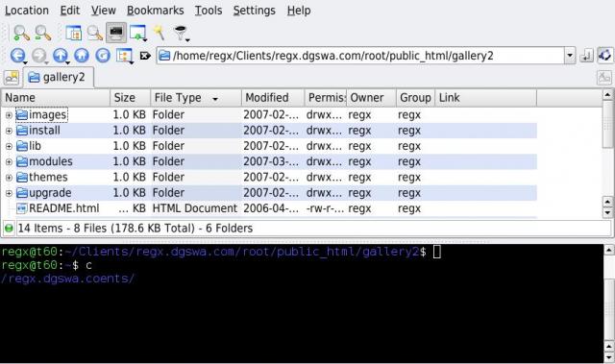
Task: Sort by the Size column header
Action: click(x=131, y=98)
